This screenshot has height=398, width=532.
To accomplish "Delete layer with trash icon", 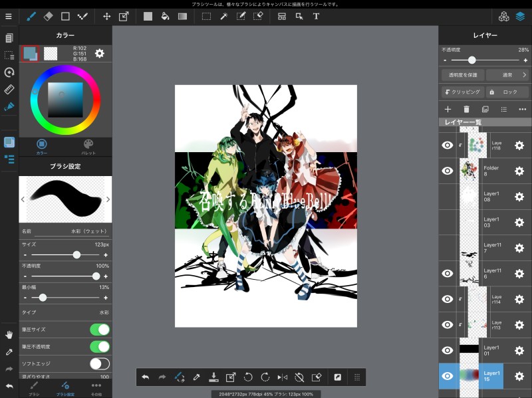I will [x=467, y=109].
